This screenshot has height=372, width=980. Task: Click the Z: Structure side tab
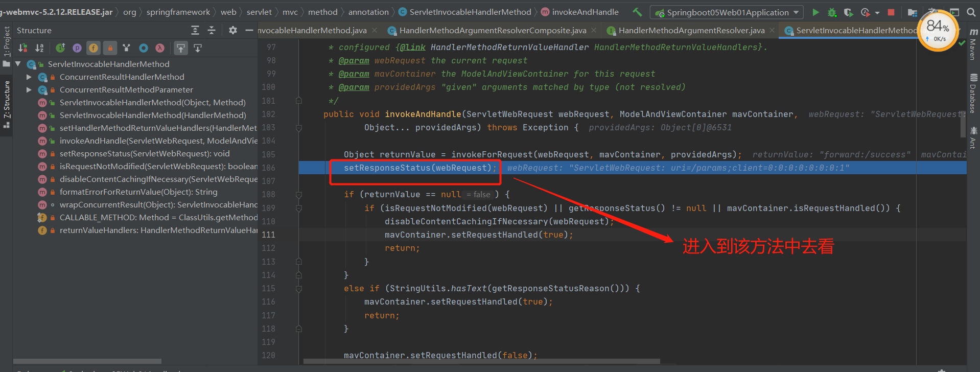7,104
